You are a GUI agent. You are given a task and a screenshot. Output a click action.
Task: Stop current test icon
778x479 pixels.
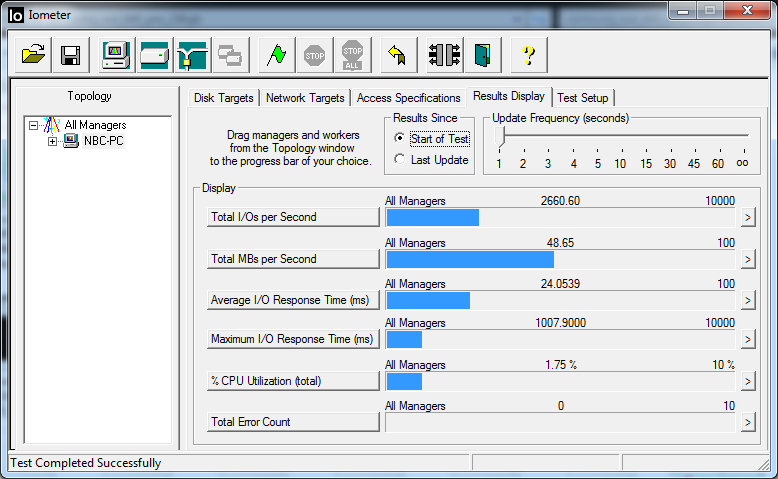(x=315, y=55)
